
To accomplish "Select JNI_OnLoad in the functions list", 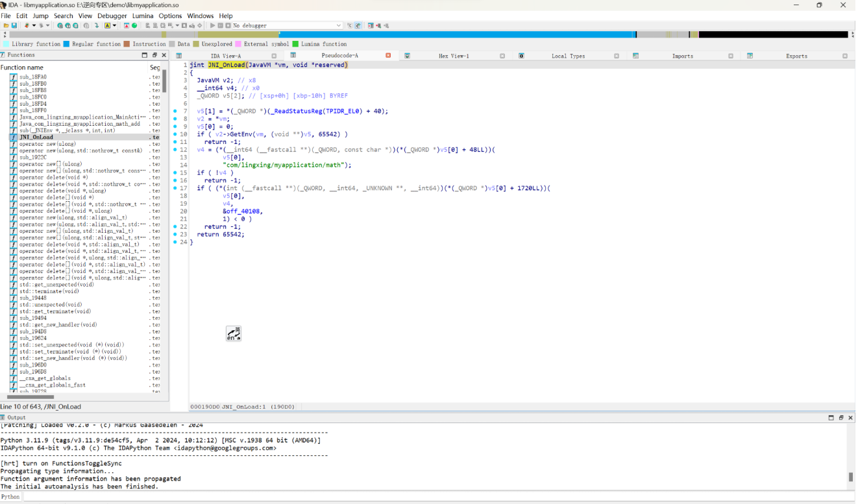I will [x=36, y=137].
